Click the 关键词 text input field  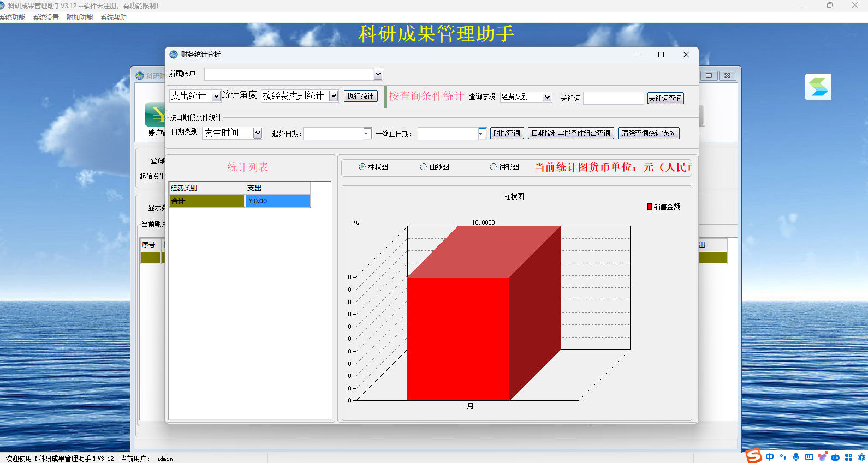click(x=614, y=98)
